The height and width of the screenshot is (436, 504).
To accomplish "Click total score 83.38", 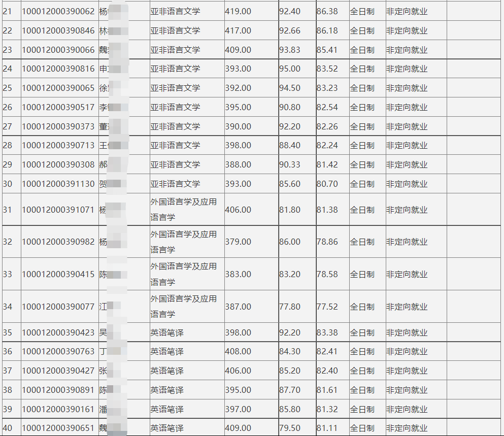I will (327, 332).
